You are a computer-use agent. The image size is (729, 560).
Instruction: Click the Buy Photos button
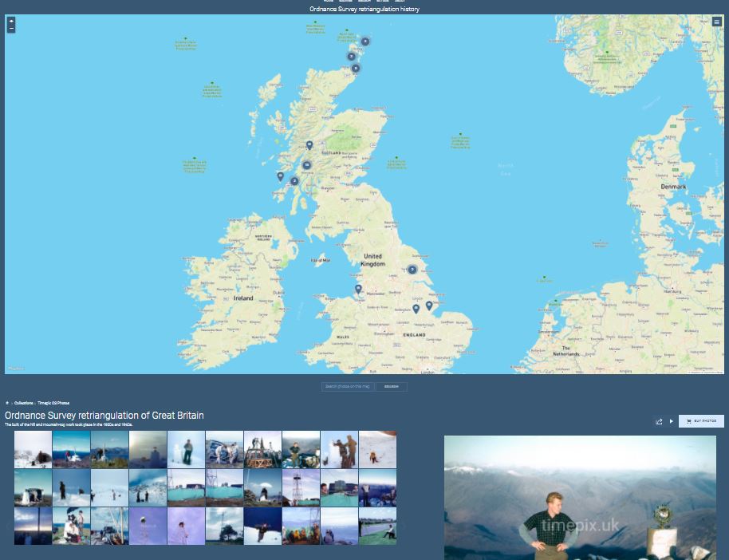click(x=701, y=421)
